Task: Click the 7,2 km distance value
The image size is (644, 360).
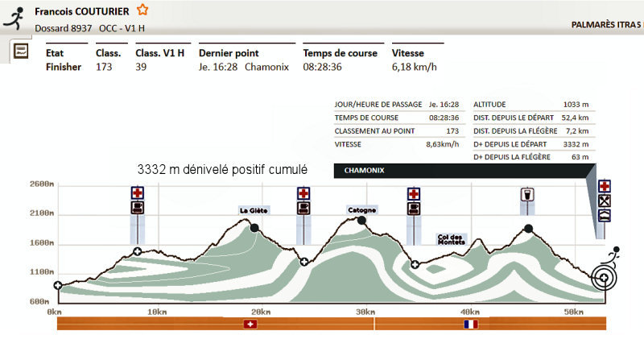Action: [577, 131]
